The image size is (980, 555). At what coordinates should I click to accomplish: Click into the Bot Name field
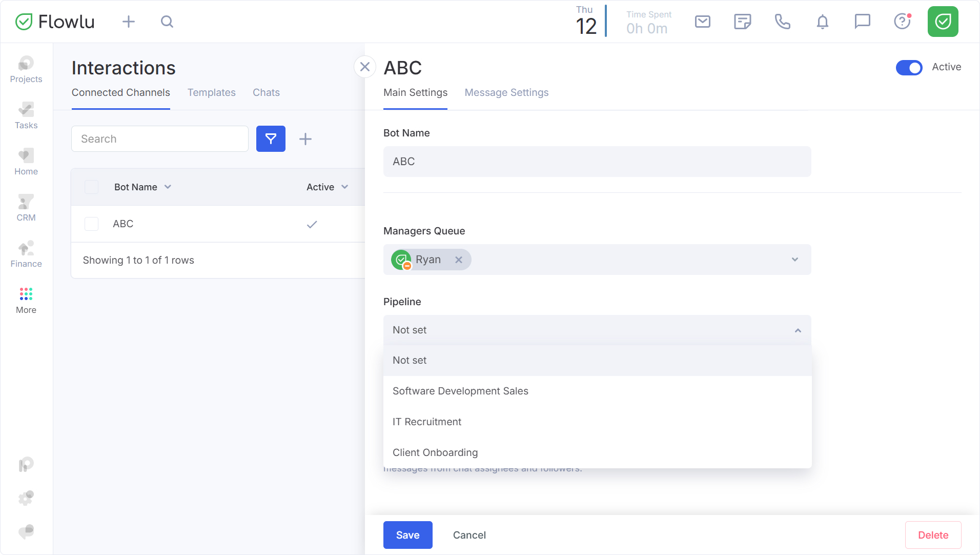pos(597,162)
